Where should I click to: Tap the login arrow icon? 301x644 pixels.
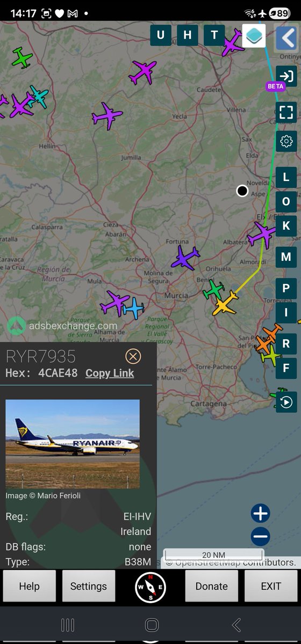(x=286, y=76)
